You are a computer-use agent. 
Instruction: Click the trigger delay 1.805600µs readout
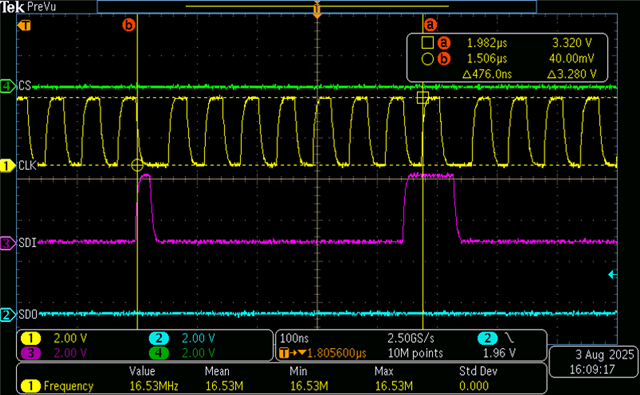pyautogui.click(x=336, y=353)
